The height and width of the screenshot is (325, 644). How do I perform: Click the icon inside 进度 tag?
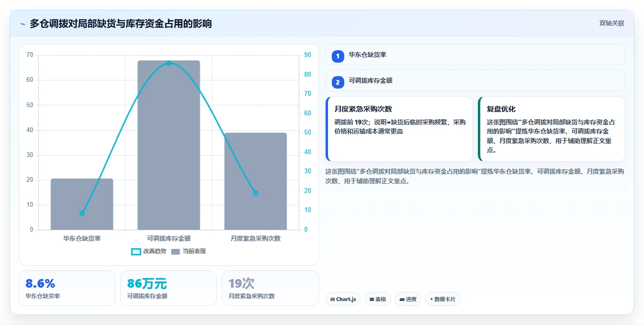tap(402, 299)
